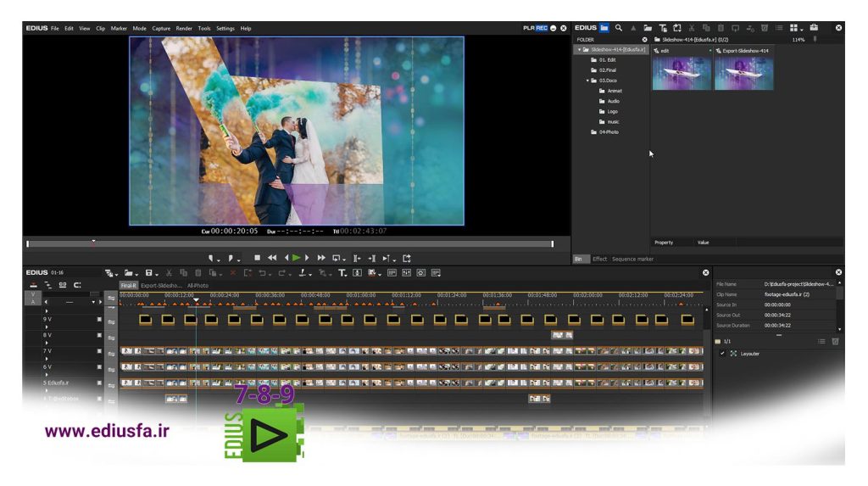This screenshot has height=486, width=868.
Task: Click the Export icon in player controls
Action: pos(407,258)
